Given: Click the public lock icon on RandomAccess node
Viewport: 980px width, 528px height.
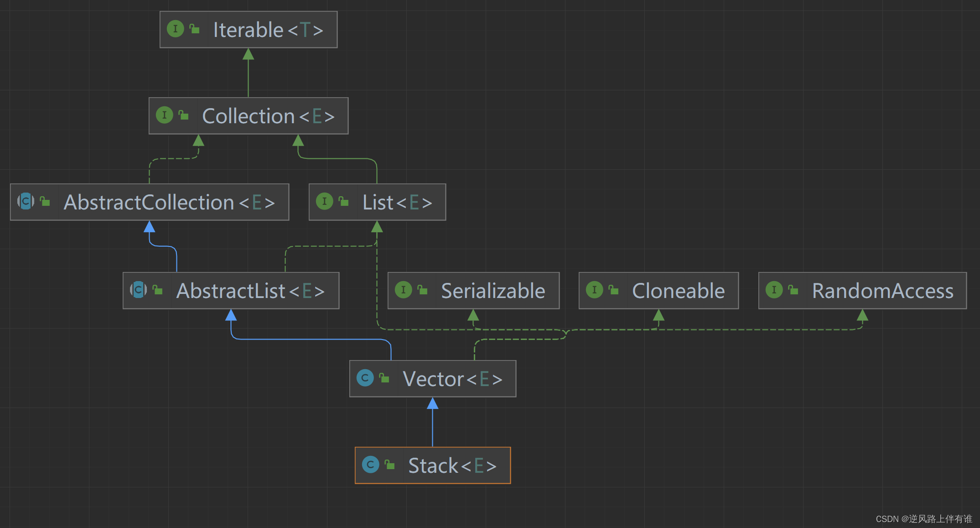Looking at the screenshot, I should pyautogui.click(x=793, y=290).
